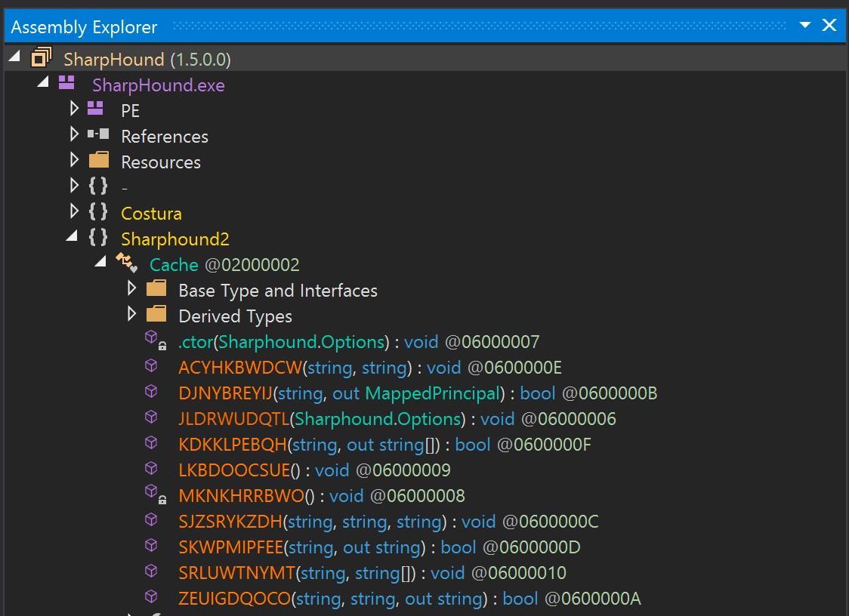Viewport: 849px width, 616px height.
Task: Expand the PE node
Action: pos(74,108)
